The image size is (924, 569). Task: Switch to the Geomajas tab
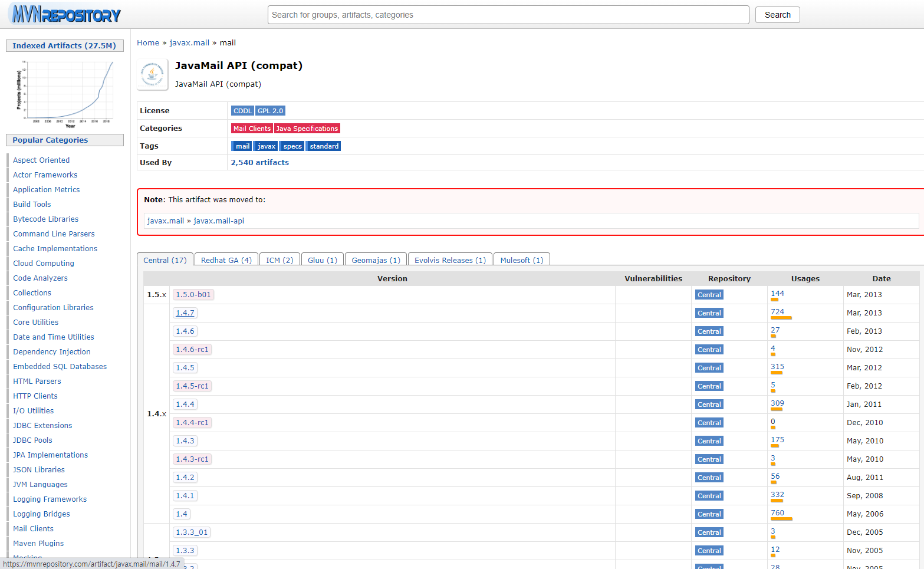pyautogui.click(x=376, y=259)
